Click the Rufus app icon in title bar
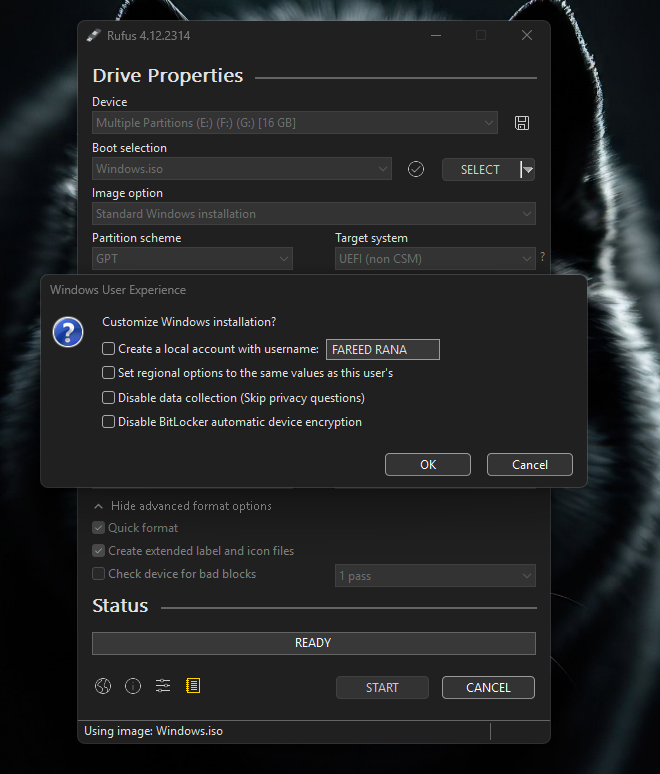The width and height of the screenshot is (660, 774). pyautogui.click(x=93, y=36)
